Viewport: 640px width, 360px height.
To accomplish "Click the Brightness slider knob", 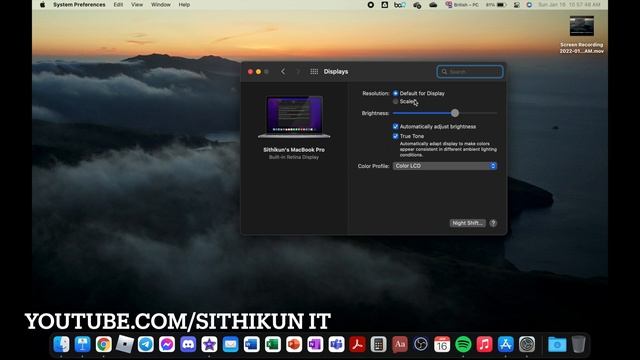I will coord(455,113).
